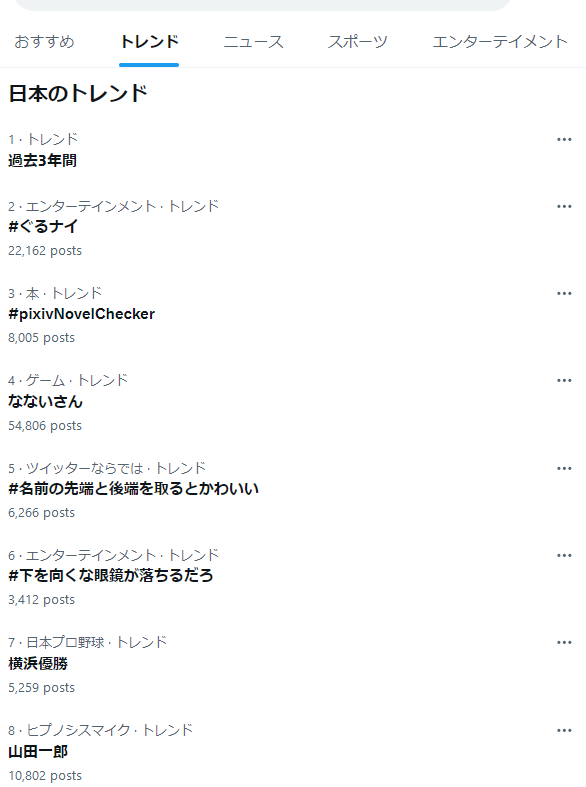The height and width of the screenshot is (787, 586).
Task: Click ellipsis icon next to 横浜優勝
Action: [564, 642]
